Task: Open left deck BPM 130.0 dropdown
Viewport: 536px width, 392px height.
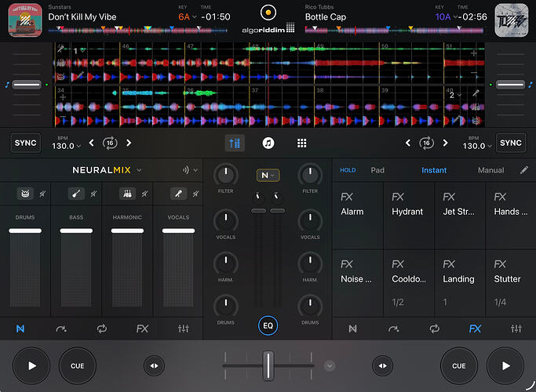Action: pos(67,146)
